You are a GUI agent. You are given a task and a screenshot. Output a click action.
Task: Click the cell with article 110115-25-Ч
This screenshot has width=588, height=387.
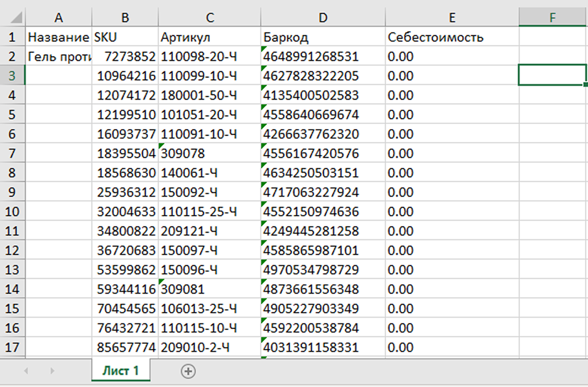tap(210, 212)
